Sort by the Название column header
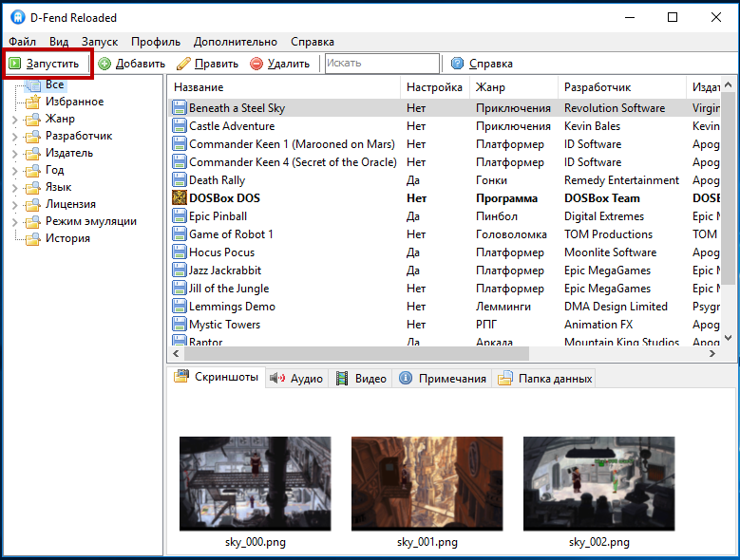 [x=284, y=87]
